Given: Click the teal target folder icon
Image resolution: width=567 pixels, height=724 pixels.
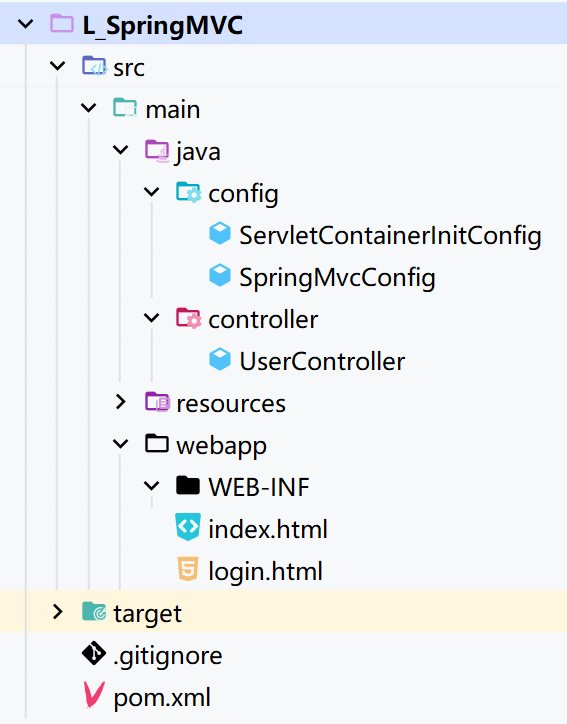Looking at the screenshot, I should point(94,612).
